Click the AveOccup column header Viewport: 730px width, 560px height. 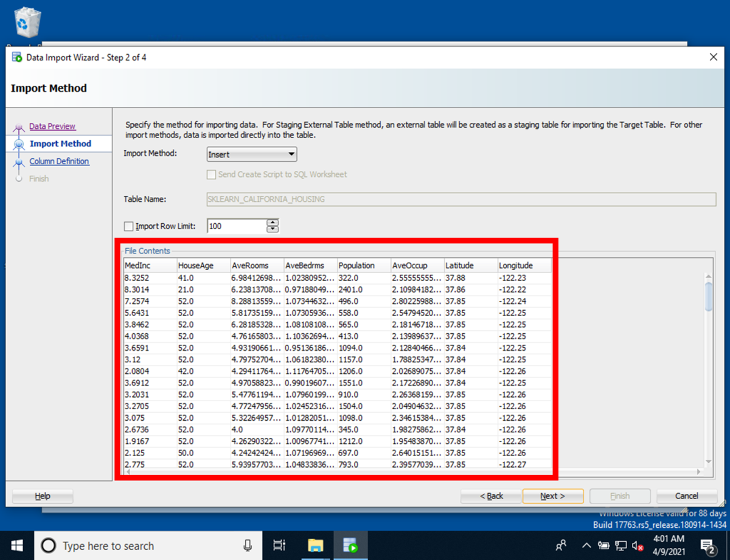click(x=417, y=266)
